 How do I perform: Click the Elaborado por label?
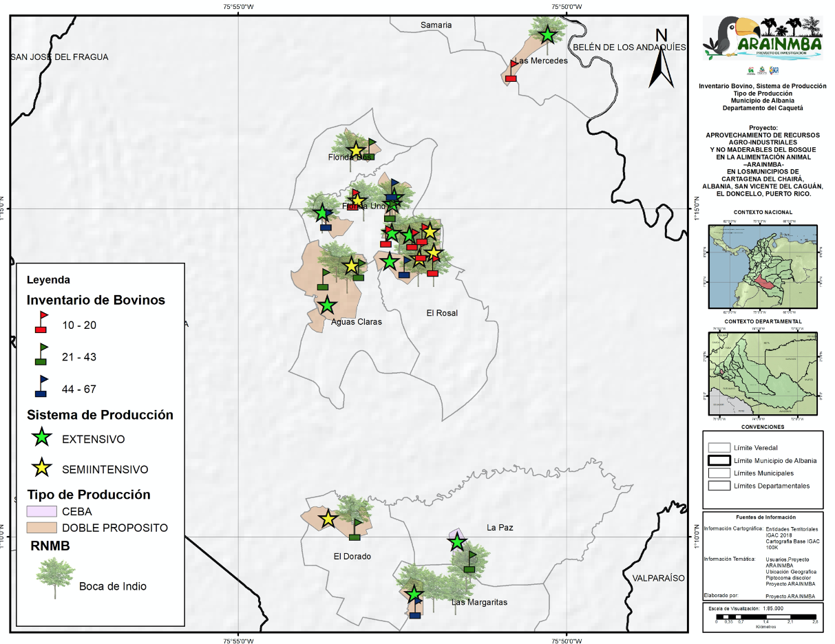click(721, 595)
